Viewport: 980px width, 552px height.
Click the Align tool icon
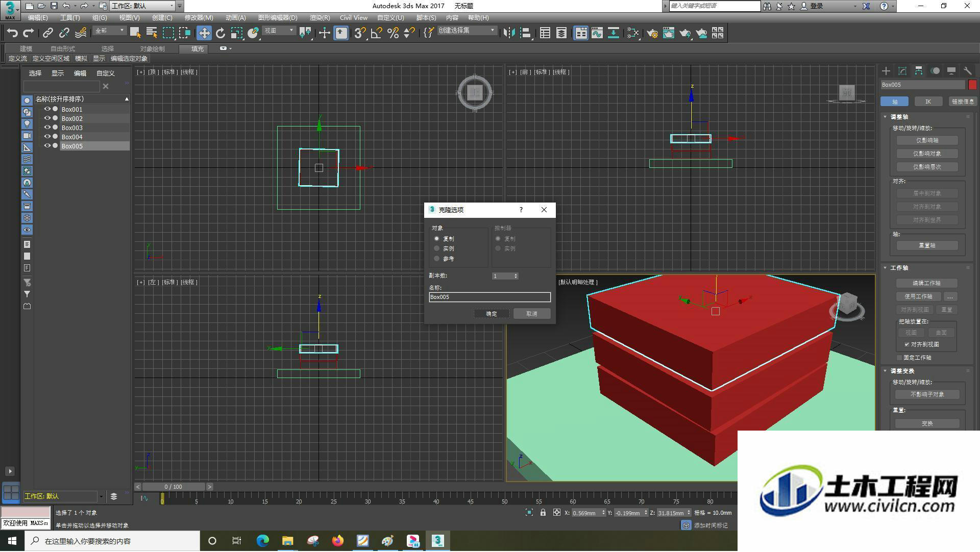[525, 33]
